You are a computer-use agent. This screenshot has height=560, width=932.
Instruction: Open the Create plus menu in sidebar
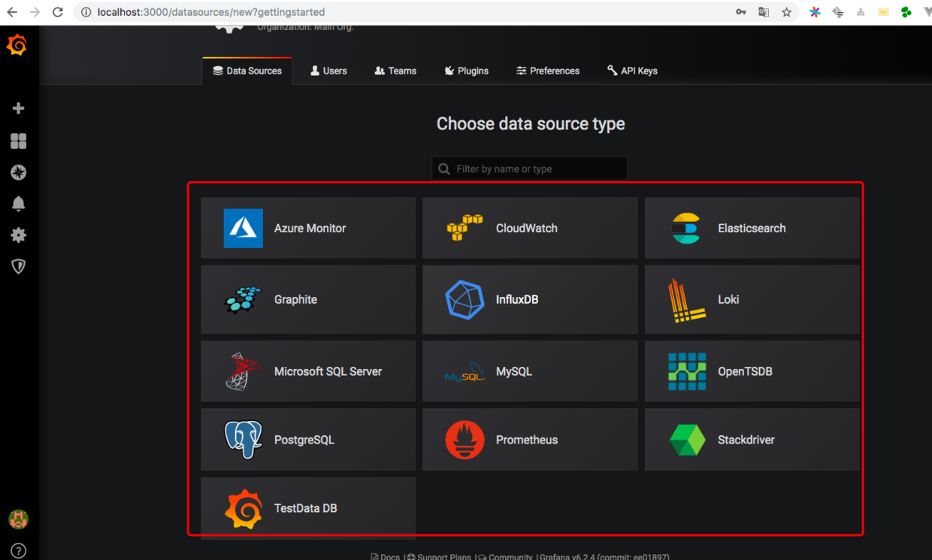[19, 108]
